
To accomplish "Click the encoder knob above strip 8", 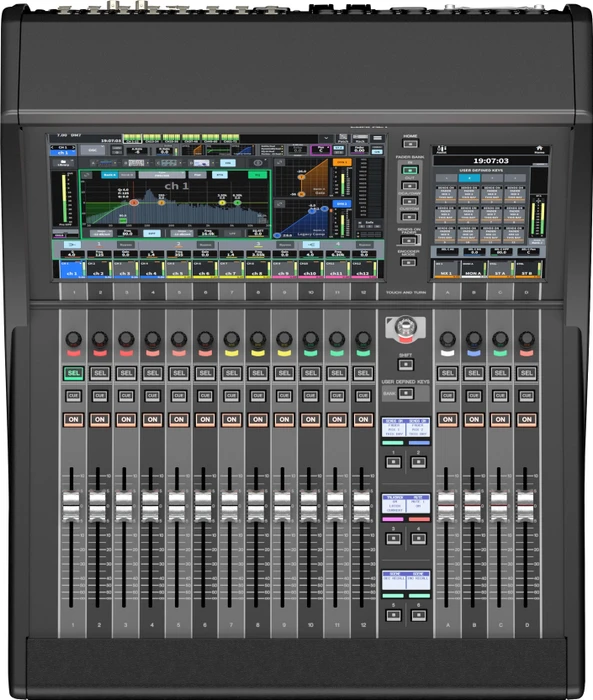I will pyautogui.click(x=258, y=339).
